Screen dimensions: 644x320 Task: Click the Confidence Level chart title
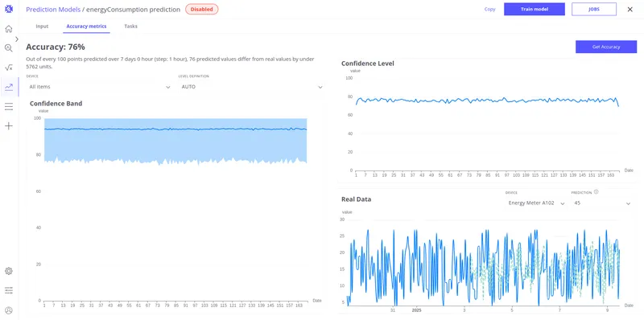pyautogui.click(x=368, y=64)
